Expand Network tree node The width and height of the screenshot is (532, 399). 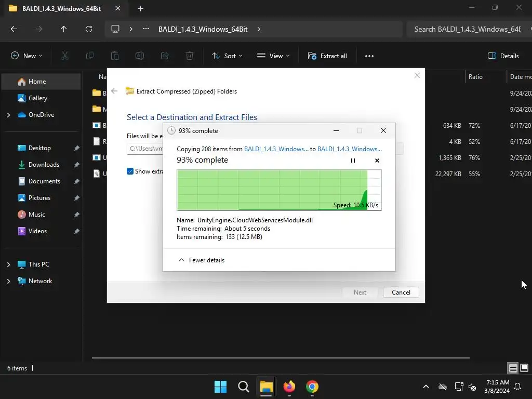(x=8, y=281)
